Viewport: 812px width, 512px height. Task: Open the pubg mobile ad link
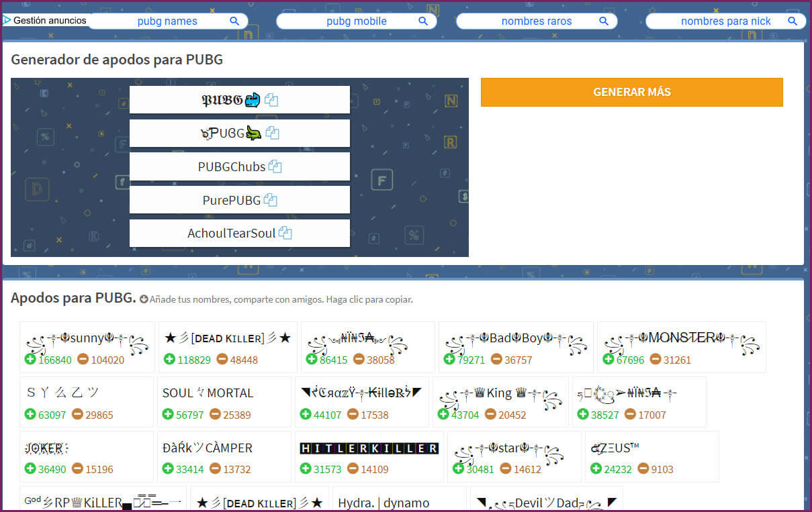tap(356, 21)
